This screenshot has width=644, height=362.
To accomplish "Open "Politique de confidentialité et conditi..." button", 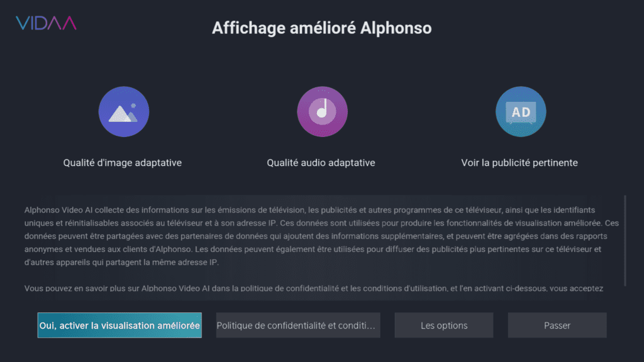I will 298,326.
